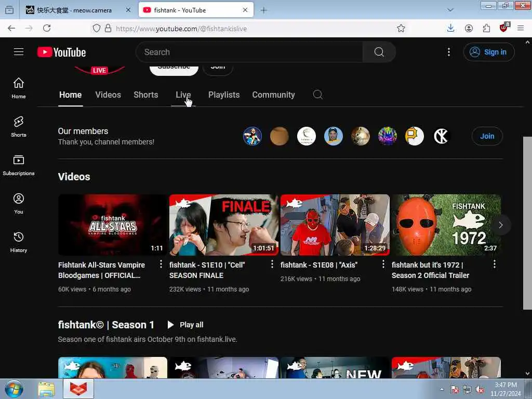The height and width of the screenshot is (399, 532).
Task: Open the FINALE video thumbnail
Action: (224, 224)
